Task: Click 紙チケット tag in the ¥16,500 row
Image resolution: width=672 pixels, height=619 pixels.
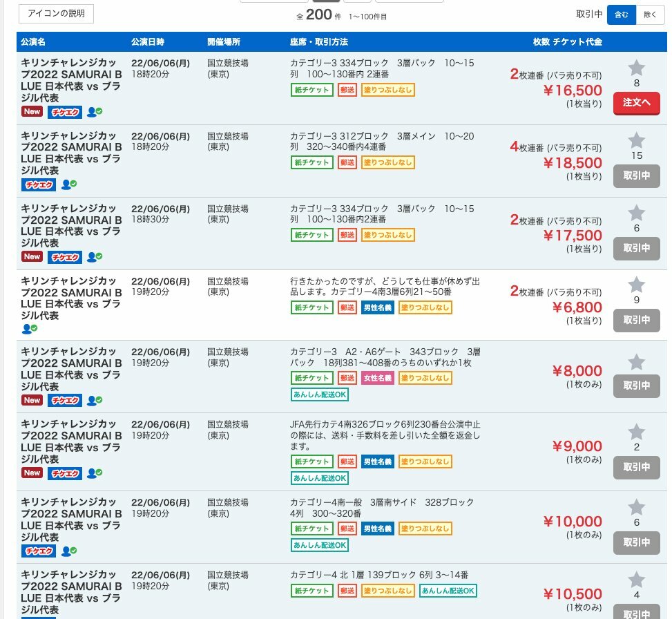Action: tap(312, 90)
